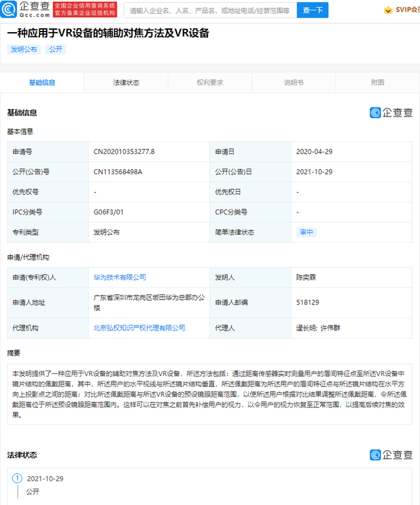Viewport: 420px width, 505px height.
Task: Click the 公开 tag under title
Action: pyautogui.click(x=55, y=49)
